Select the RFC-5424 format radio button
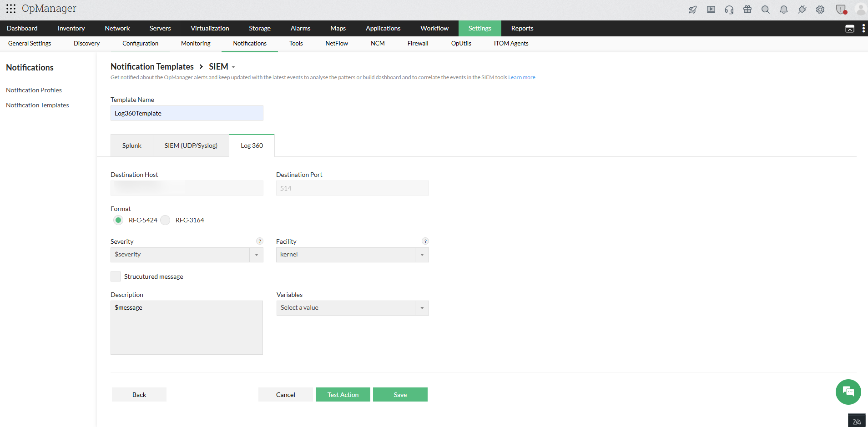Image resolution: width=868 pixels, height=427 pixels. coord(118,220)
